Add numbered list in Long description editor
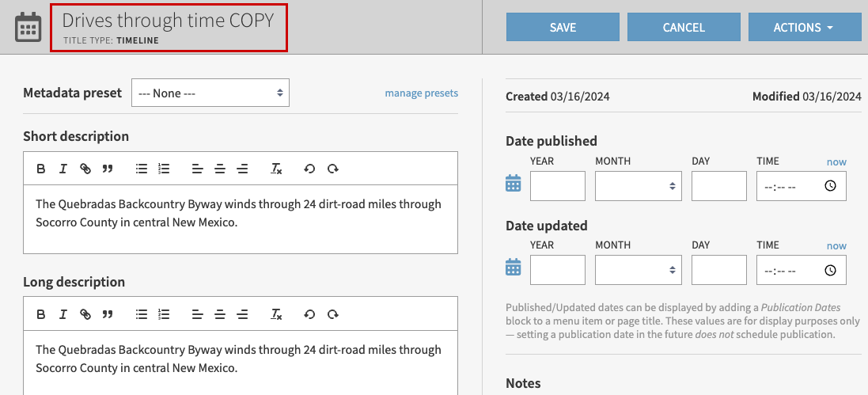This screenshot has width=868, height=395. click(164, 315)
